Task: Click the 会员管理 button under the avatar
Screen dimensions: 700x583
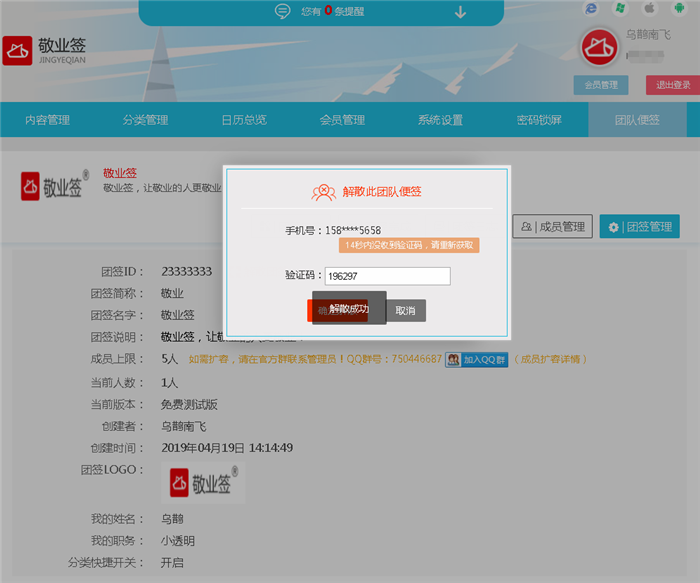Action: [x=601, y=85]
